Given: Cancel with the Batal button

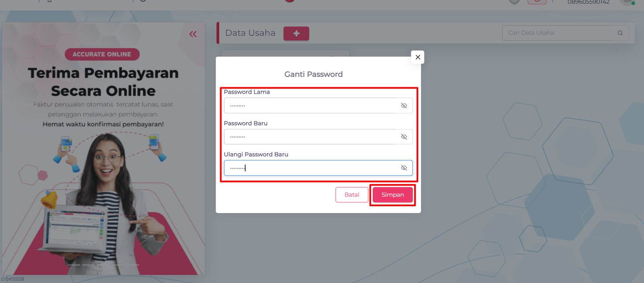Looking at the screenshot, I should tap(352, 195).
